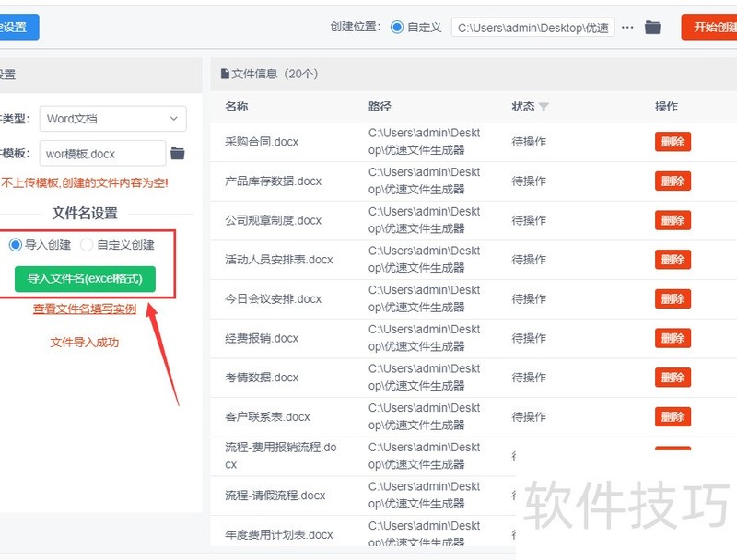The height and width of the screenshot is (560, 737).
Task: Open the folder browser beside the creation path
Action: pyautogui.click(x=652, y=28)
